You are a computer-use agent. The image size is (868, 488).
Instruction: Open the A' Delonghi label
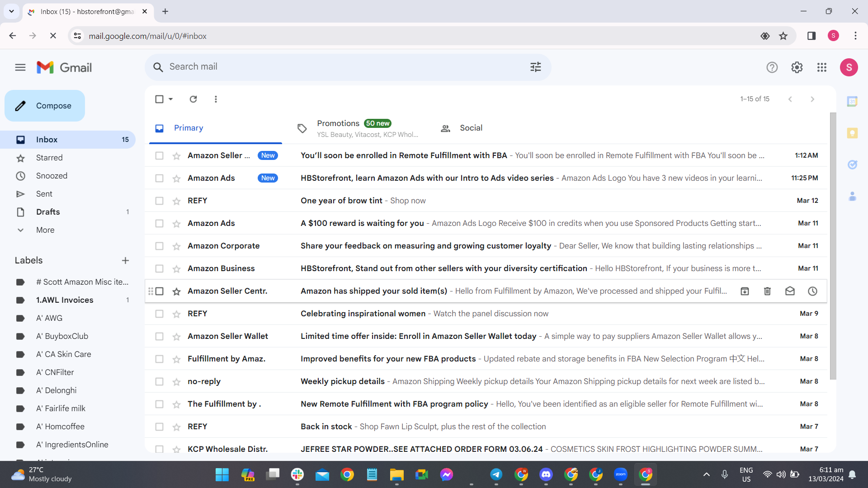(56, 390)
